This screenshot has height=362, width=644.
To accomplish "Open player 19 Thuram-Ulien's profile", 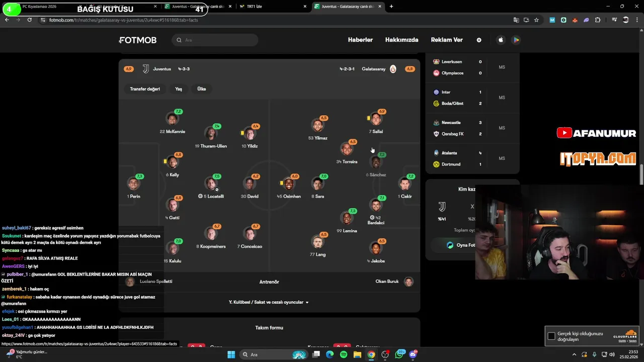I will 211,137.
